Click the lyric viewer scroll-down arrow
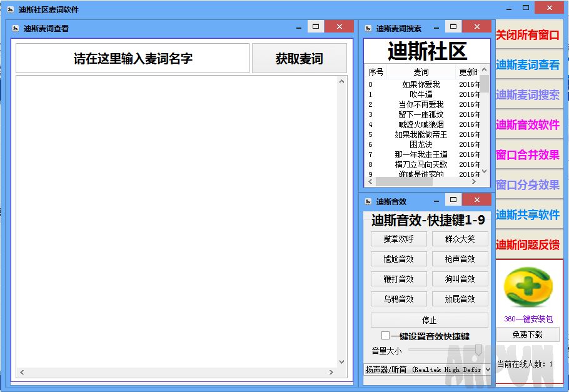569x392 pixels. point(342,362)
